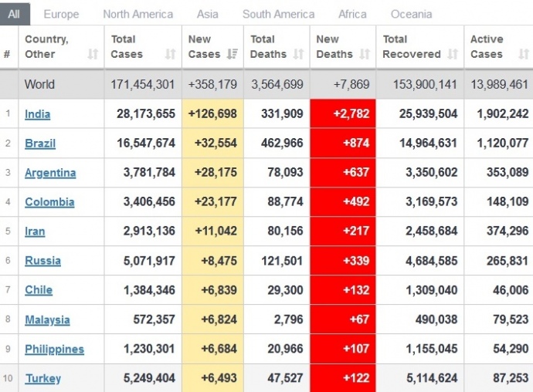Sort table by Country column sort icon
The width and height of the screenshot is (533, 392).
pos(93,54)
